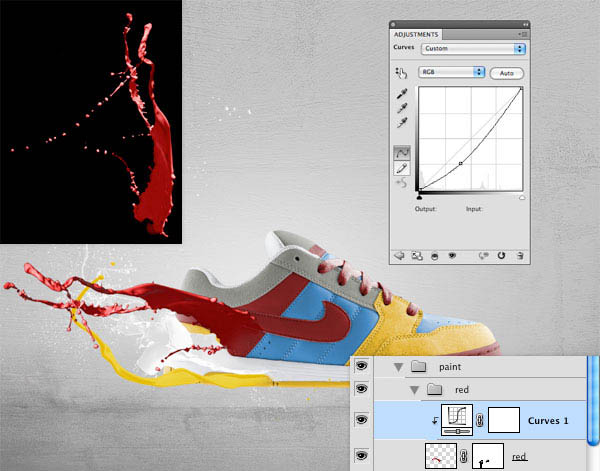Select the paint group name

coord(450,367)
